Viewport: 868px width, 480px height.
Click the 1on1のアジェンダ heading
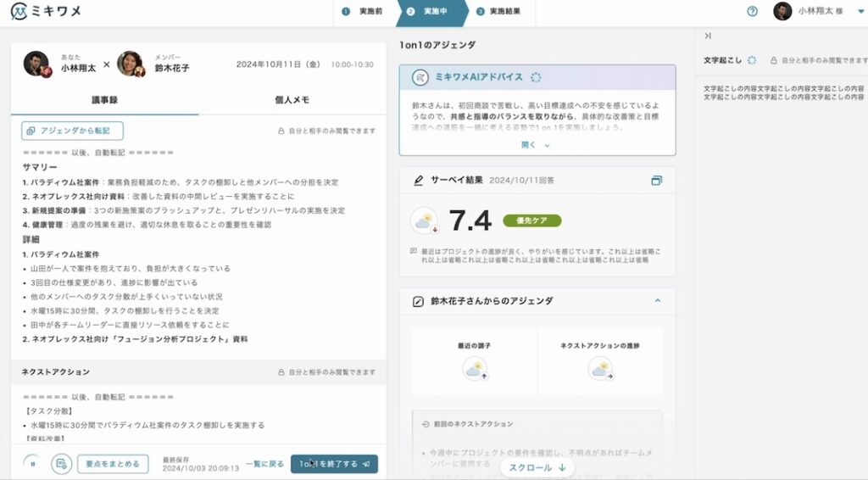pyautogui.click(x=437, y=45)
